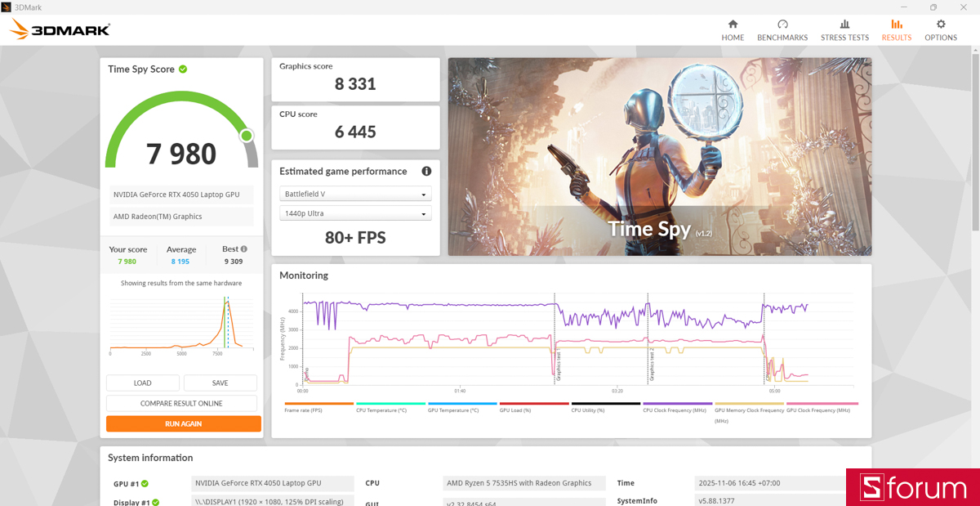The image size is (980, 506).
Task: Click the green checkmark beside Time Spy Score
Action: pos(181,69)
